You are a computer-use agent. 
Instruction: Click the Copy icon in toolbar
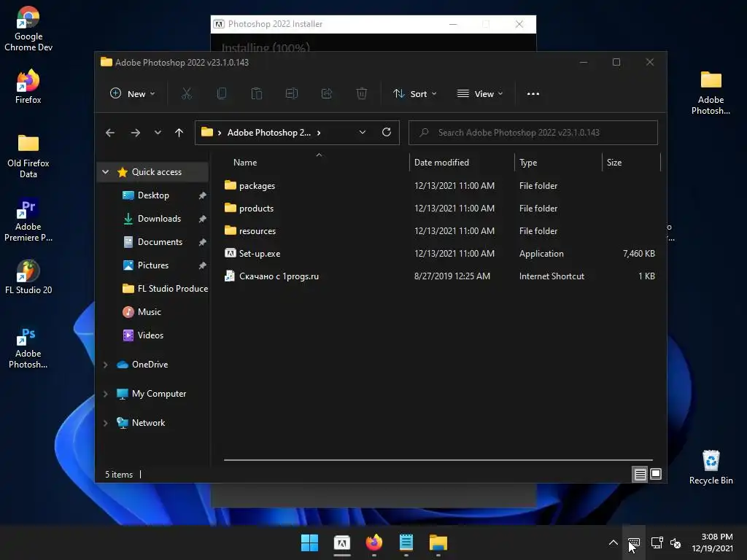pyautogui.click(x=222, y=94)
